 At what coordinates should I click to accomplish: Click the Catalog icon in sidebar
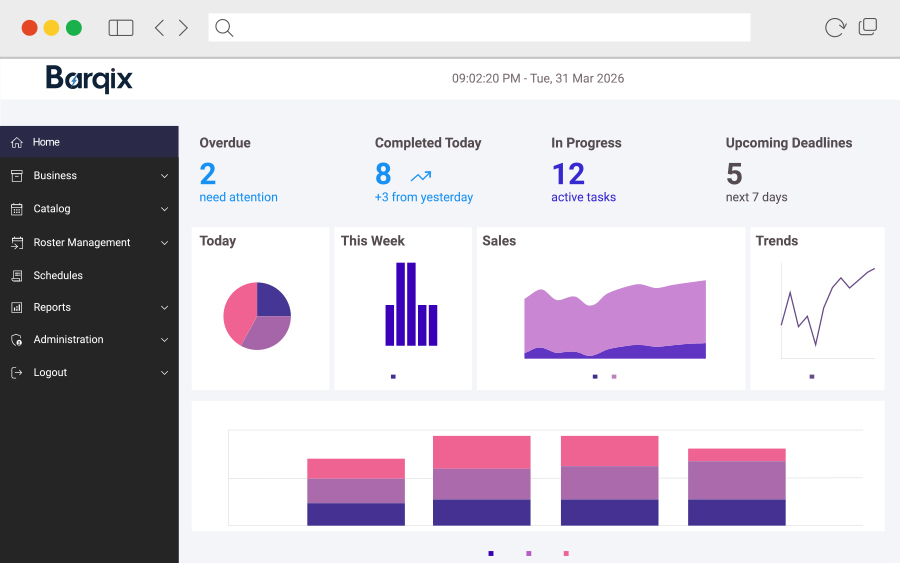(x=16, y=209)
